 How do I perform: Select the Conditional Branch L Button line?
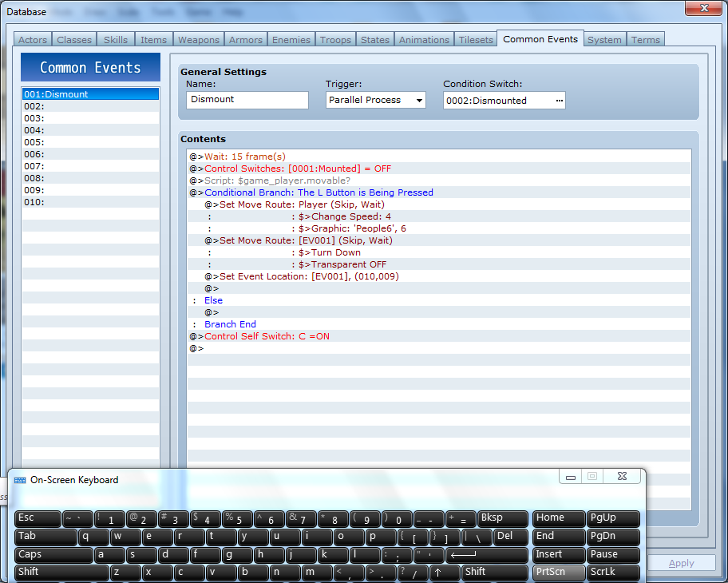coord(439,192)
